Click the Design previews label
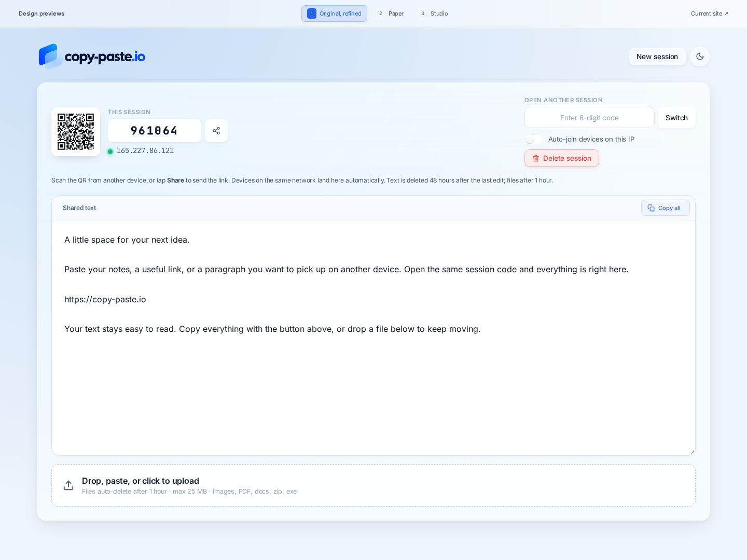The height and width of the screenshot is (560, 747). pyautogui.click(x=41, y=13)
